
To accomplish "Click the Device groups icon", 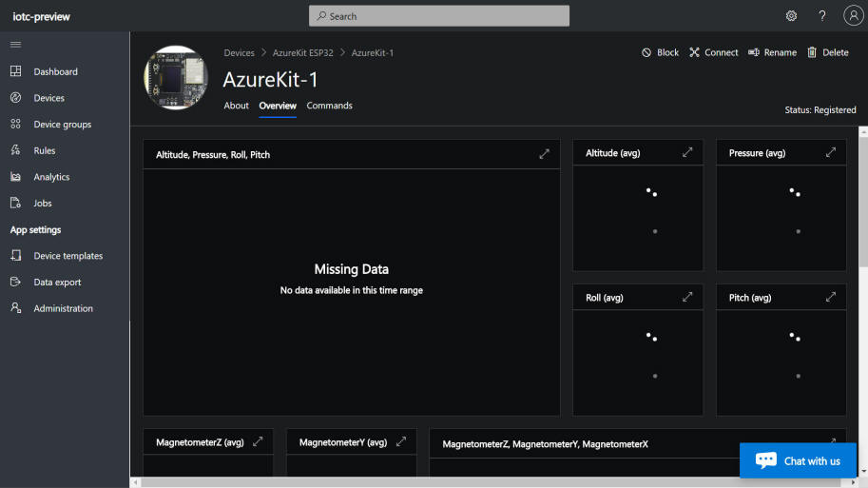I will (15, 124).
